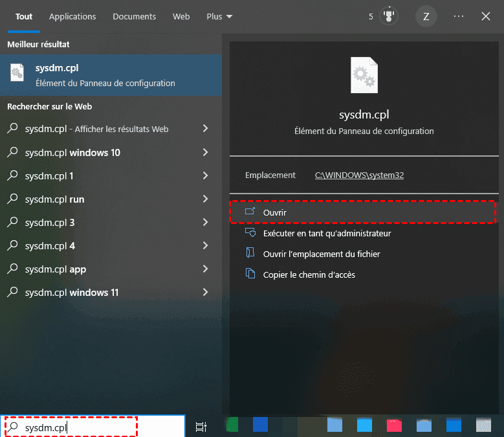Select suggestion sysdm.cpl app
The image size is (504, 437).
56,269
